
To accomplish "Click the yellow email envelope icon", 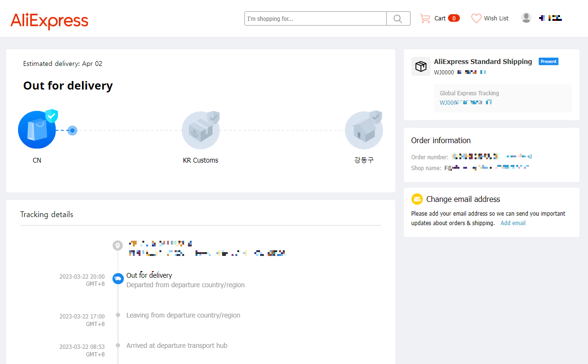I will pyautogui.click(x=417, y=199).
